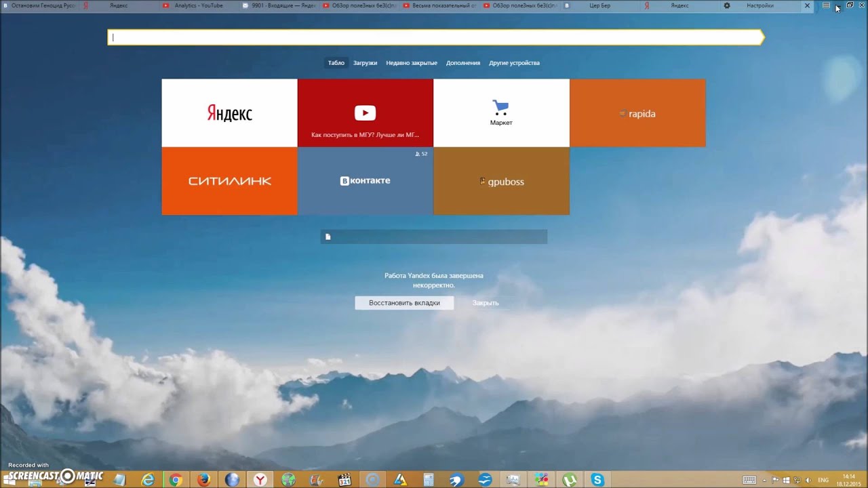Open the picture viewer taskbar icon
The width and height of the screenshot is (868, 488).
point(513,480)
